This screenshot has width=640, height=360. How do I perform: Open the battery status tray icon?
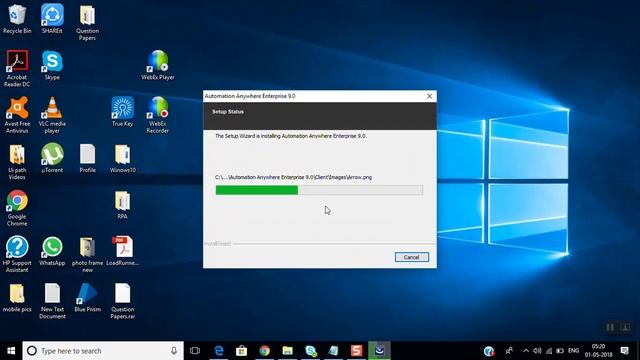point(560,351)
